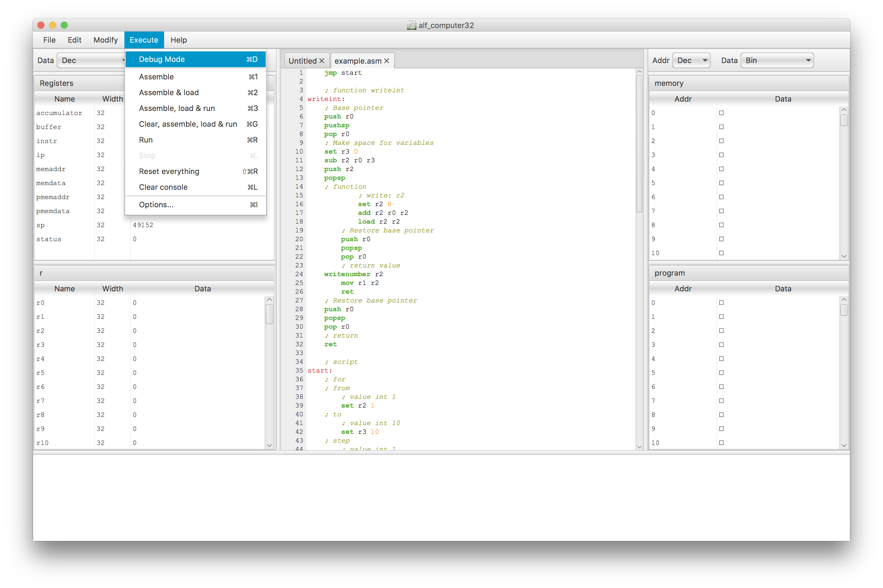Click Data column header in program table
Image resolution: width=883 pixels, height=588 pixels.
(783, 289)
